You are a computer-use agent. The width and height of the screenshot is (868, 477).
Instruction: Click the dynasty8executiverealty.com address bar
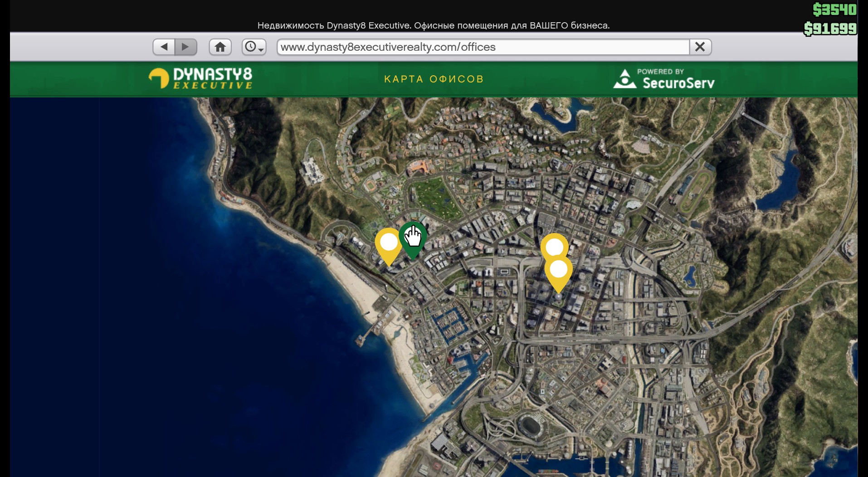point(483,47)
